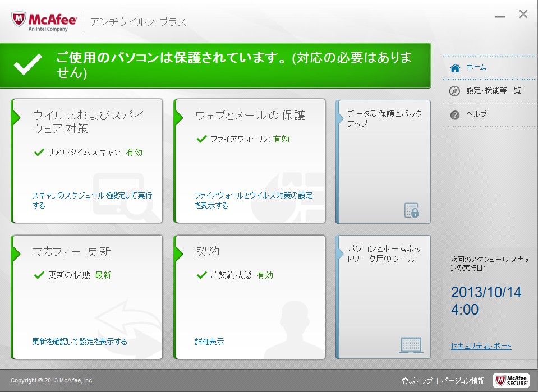The width and height of the screenshot is (538, 392).
Task: Click the scheduled scan time 4:00
Action: click(x=465, y=310)
